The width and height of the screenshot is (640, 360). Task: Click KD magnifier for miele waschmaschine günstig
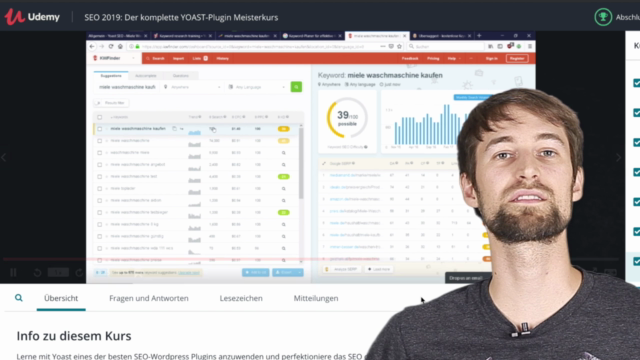[284, 236]
